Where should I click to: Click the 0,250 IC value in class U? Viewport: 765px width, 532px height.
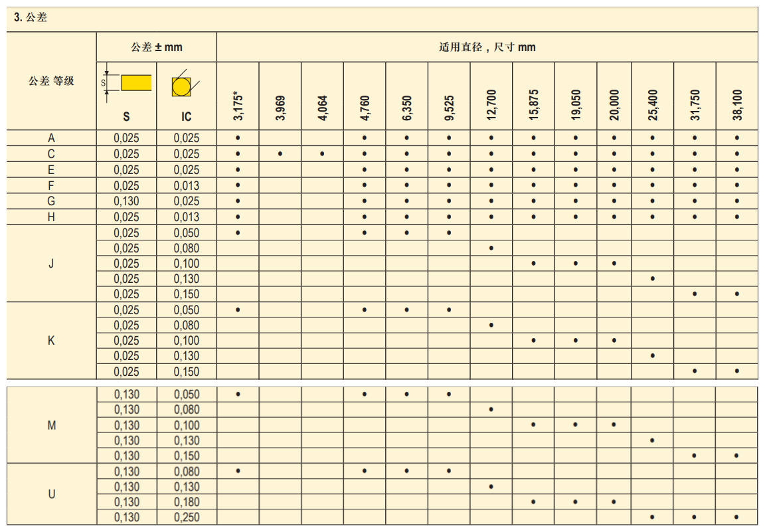pos(186,517)
